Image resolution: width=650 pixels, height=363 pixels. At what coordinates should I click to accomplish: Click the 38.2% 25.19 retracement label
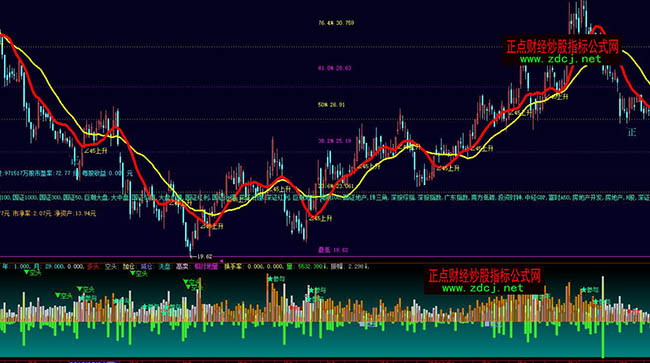pos(335,141)
